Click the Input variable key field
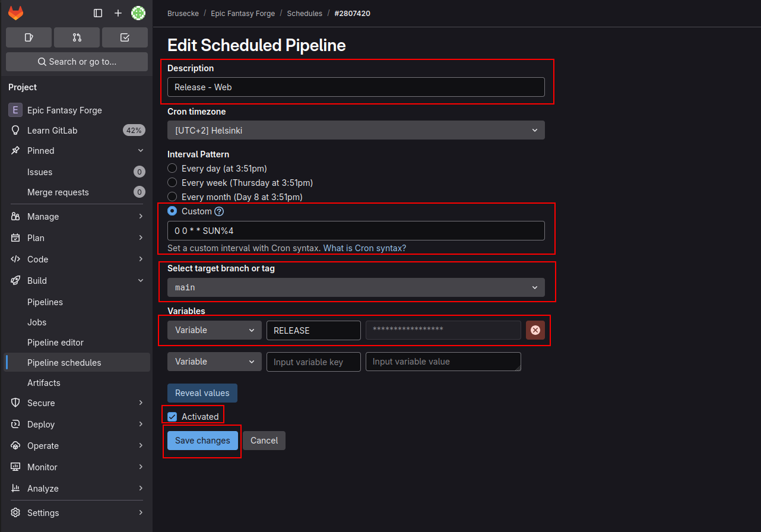761x532 pixels. (313, 362)
